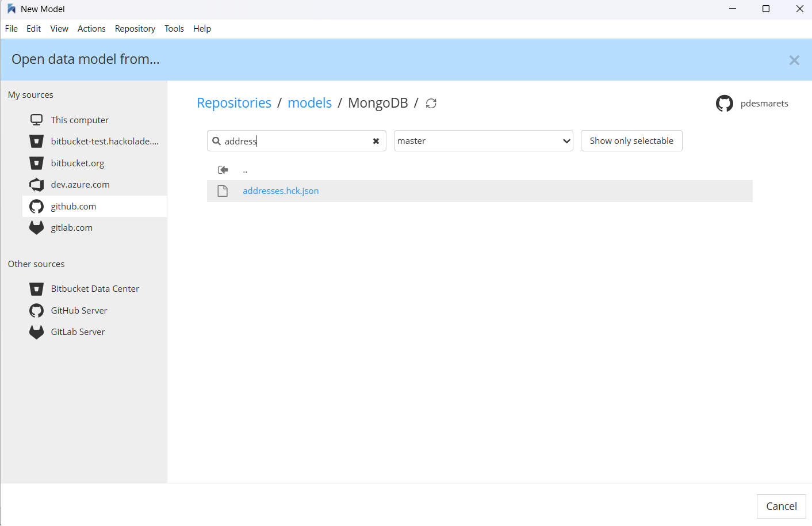Refresh the MongoDB folder listing
812x526 pixels.
(431, 103)
